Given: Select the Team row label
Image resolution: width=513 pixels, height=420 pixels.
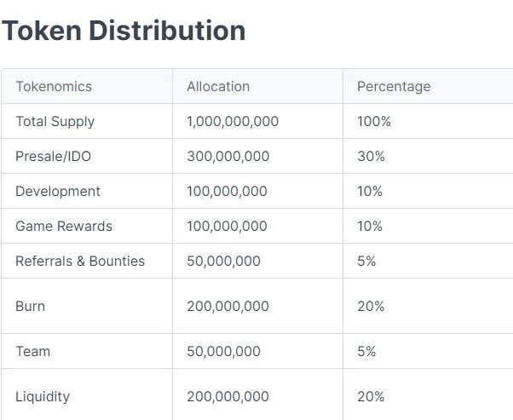Looking at the screenshot, I should pos(32,351).
